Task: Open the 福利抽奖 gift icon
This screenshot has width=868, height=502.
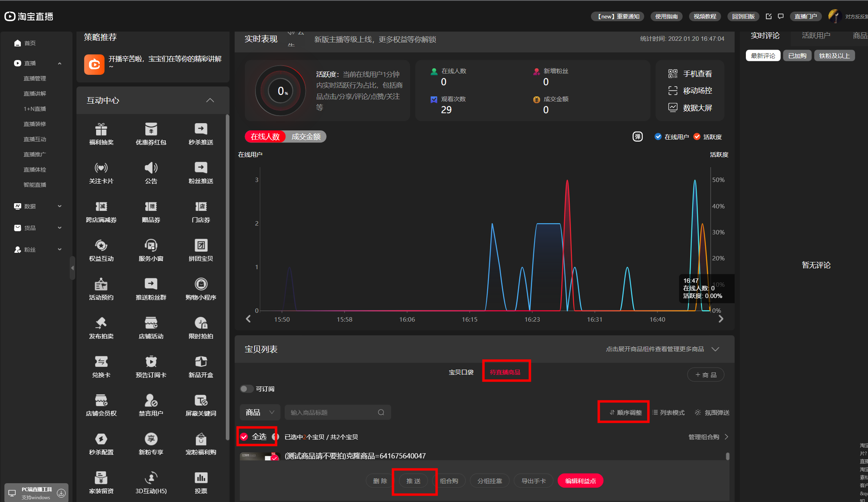Action: 101,130
